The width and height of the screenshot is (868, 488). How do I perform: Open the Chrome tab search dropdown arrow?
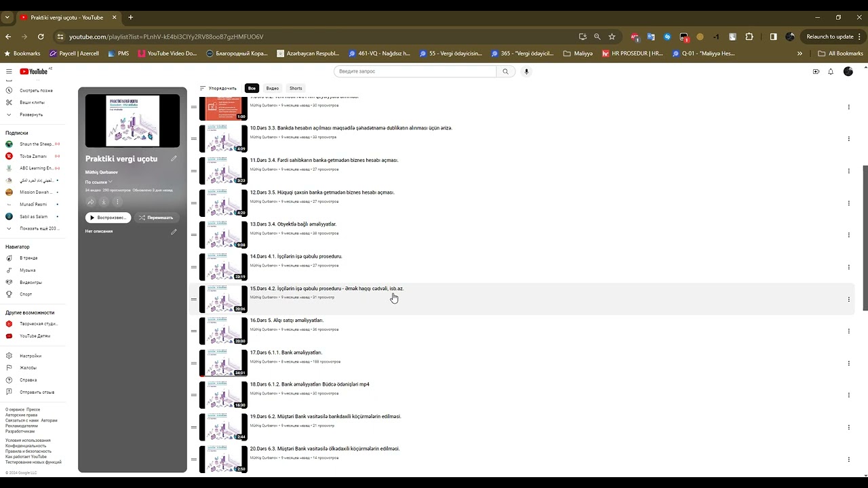7,17
